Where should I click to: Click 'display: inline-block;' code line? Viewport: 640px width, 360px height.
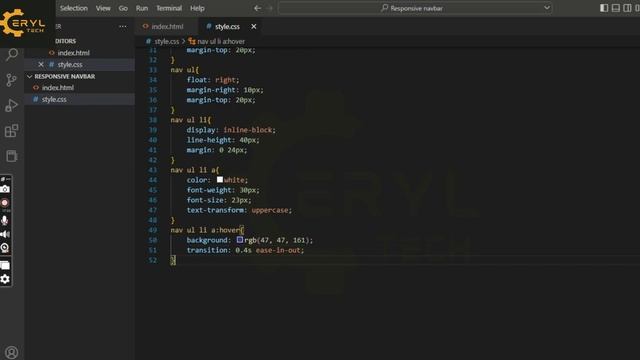tap(231, 130)
